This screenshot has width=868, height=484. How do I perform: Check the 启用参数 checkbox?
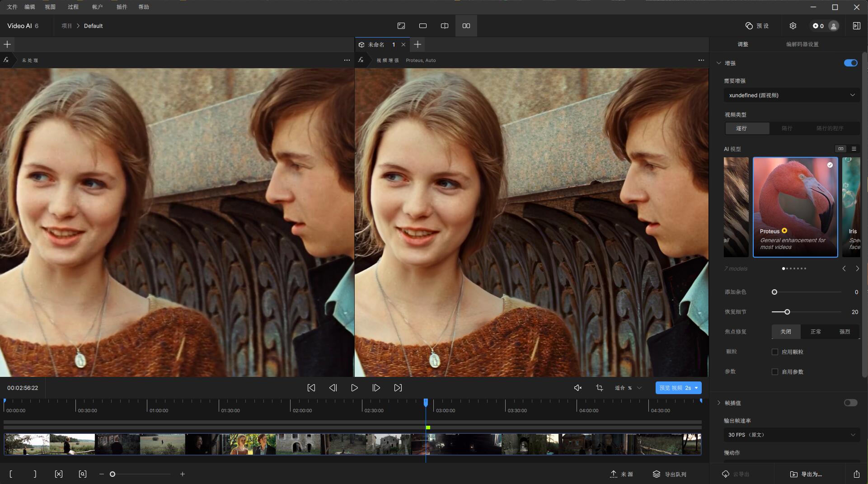coord(775,371)
